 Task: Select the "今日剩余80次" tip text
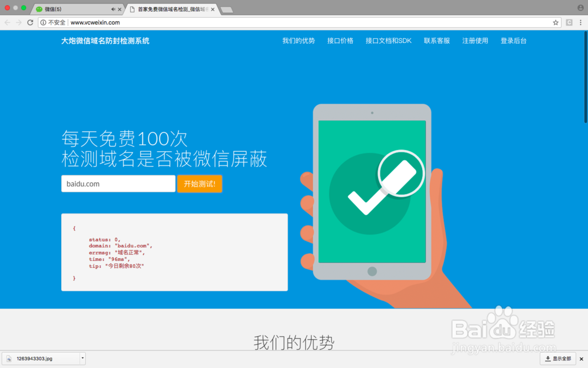tap(125, 266)
